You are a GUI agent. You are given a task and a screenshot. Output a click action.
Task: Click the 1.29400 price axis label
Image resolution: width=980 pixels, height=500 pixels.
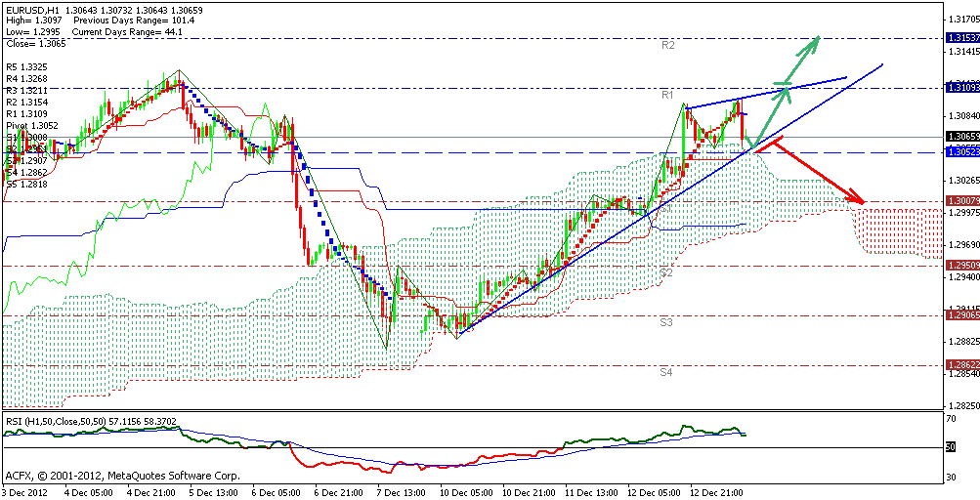[x=962, y=277]
